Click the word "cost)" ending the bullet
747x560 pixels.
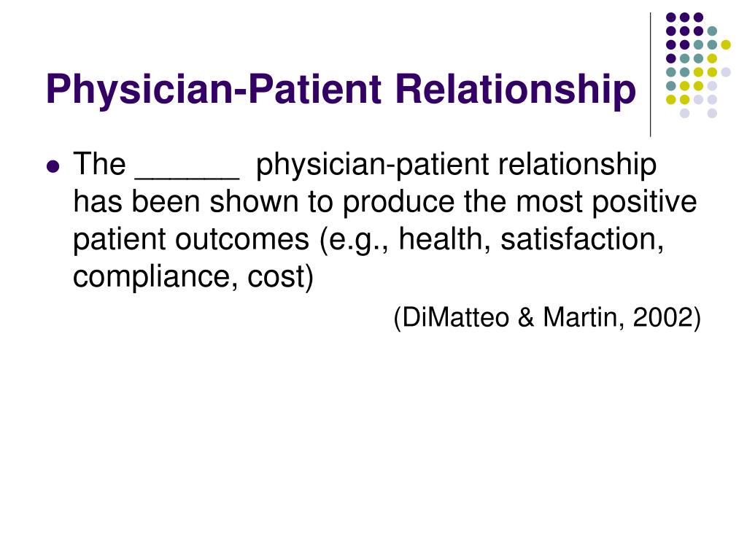[280, 276]
